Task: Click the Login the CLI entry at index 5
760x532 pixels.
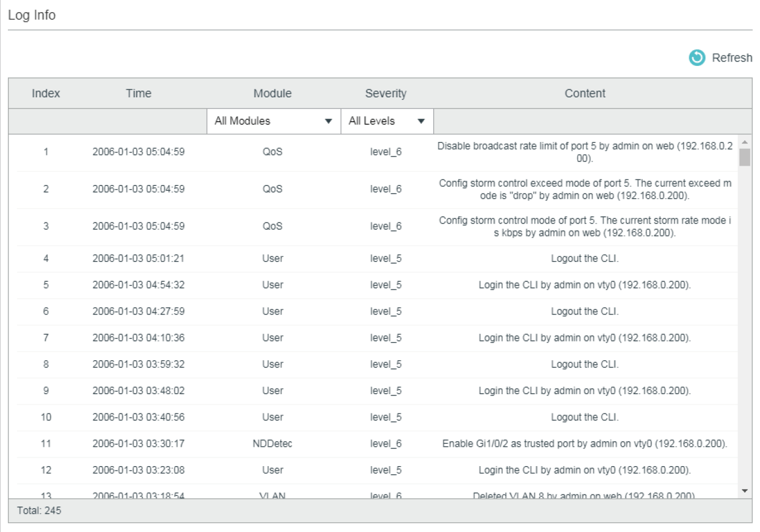Action: pyautogui.click(x=363, y=285)
